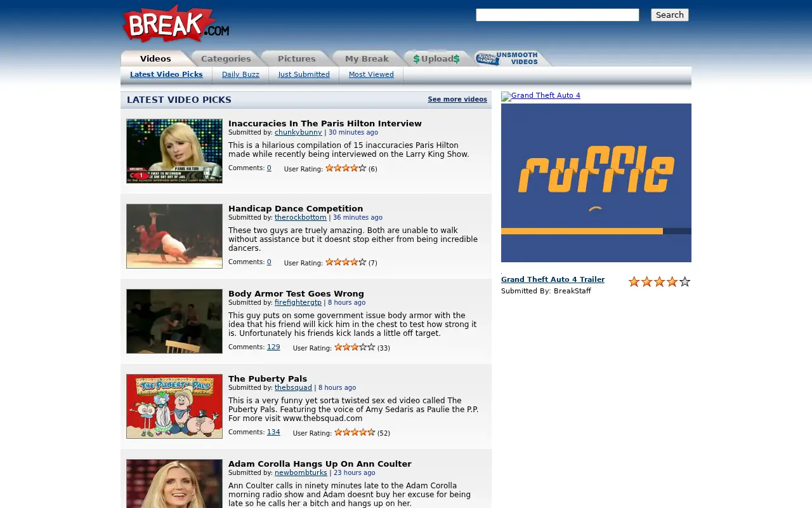Viewport: 812px width, 508px height.
Task: View submitter therockbottom's profile
Action: (301, 217)
